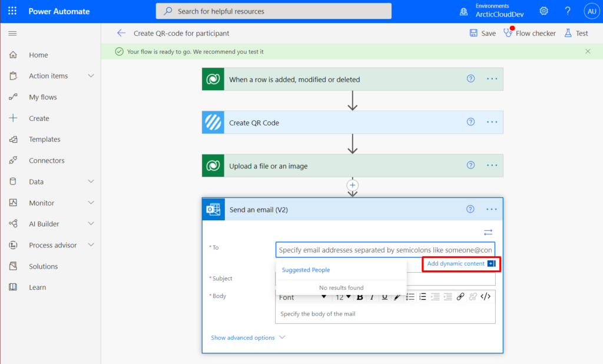Save the flow

click(483, 33)
